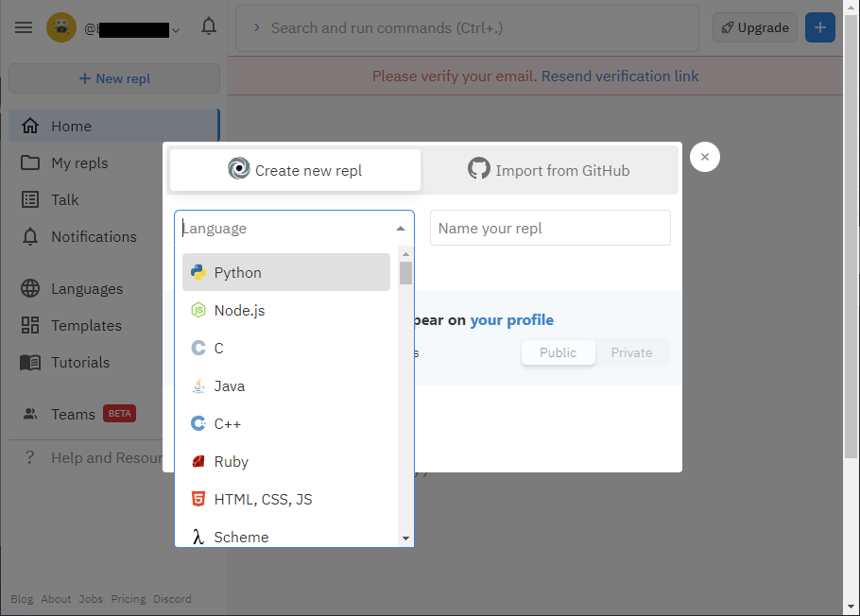The height and width of the screenshot is (616, 860).
Task: Click the New repl button
Action: (114, 78)
